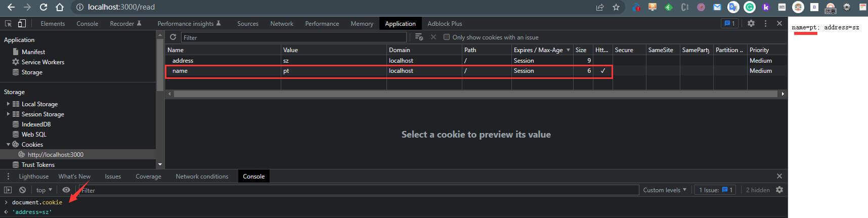Open Custom levels dropdown
Screen dimensions: 868x218
(665, 190)
